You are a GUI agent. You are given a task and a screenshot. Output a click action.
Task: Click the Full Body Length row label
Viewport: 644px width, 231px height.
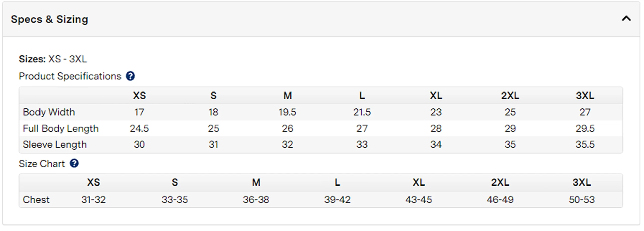click(61, 129)
